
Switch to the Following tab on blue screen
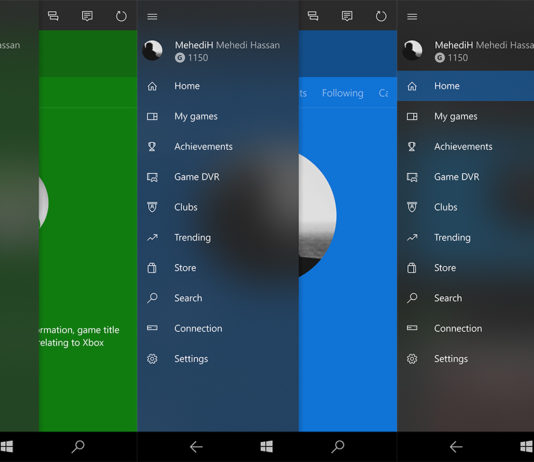tap(343, 93)
